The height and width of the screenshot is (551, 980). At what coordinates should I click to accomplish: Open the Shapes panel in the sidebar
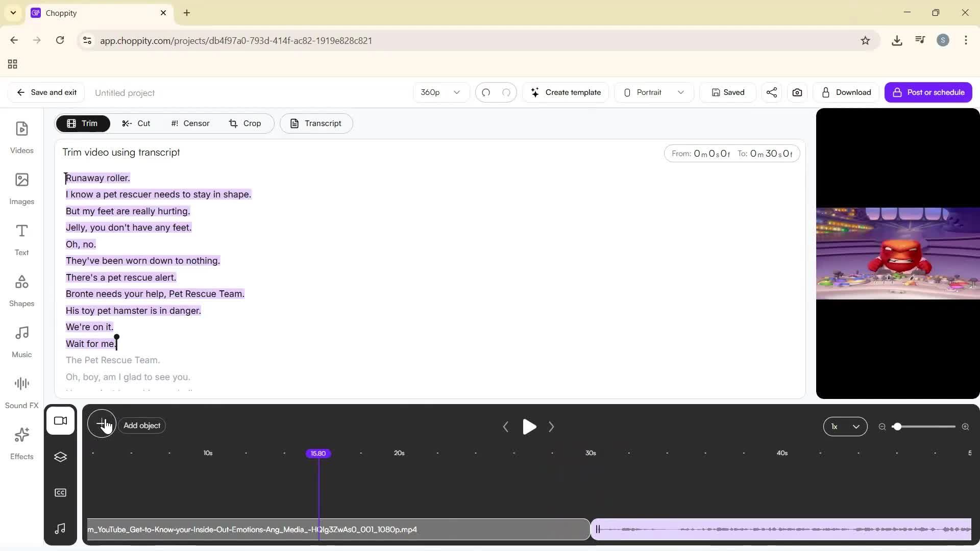[21, 290]
